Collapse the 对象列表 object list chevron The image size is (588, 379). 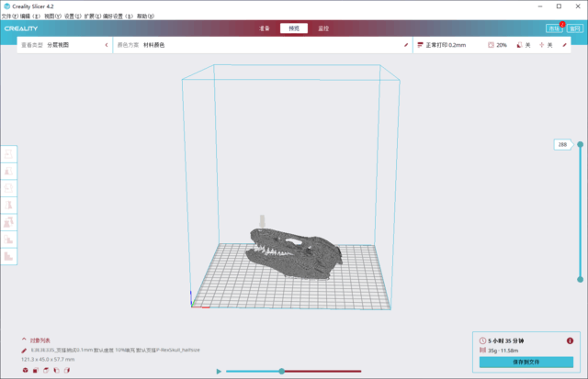[24, 340]
